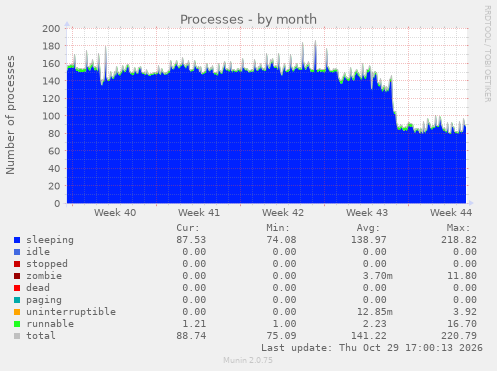Click the idle legend color swatch
Viewport: 497px width, 371px height.
17,252
